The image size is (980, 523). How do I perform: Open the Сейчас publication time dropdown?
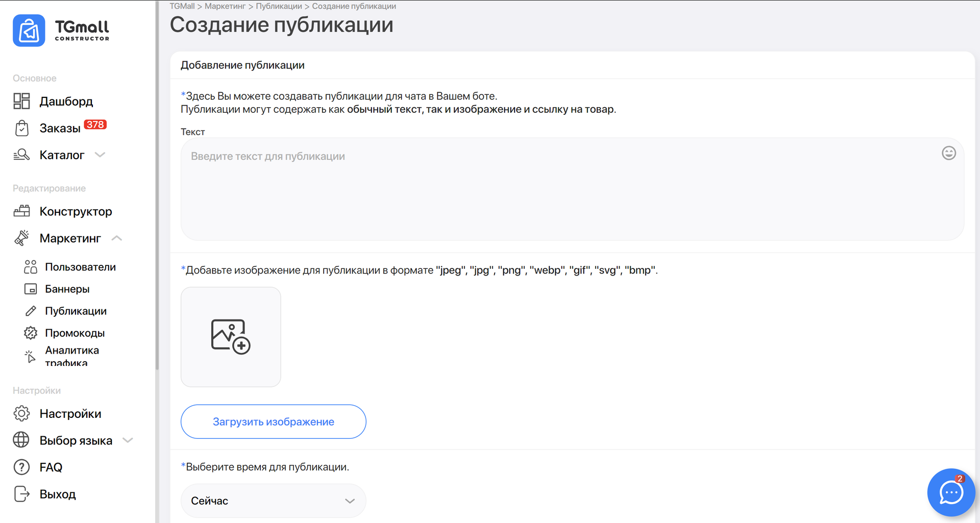(x=273, y=501)
